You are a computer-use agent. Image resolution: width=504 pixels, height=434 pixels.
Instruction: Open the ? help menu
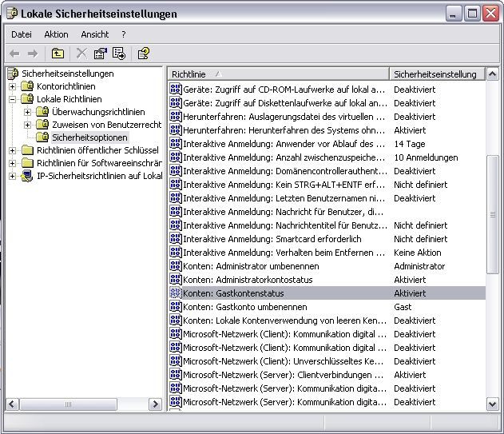124,34
